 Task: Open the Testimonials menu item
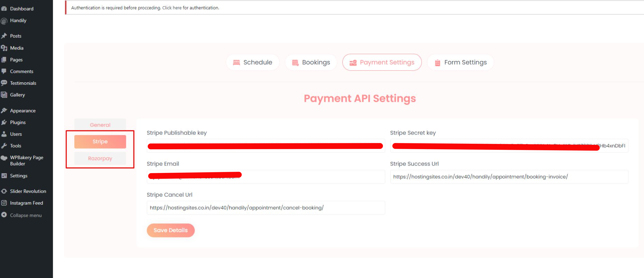(23, 83)
